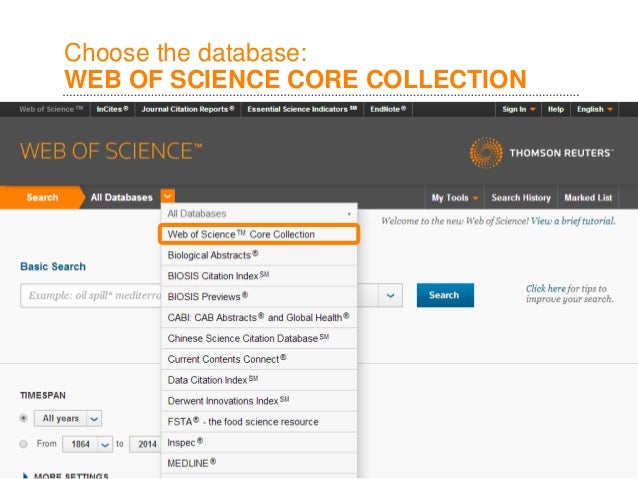
Task: Click the orange All Databases dropdown arrow
Action: click(168, 197)
